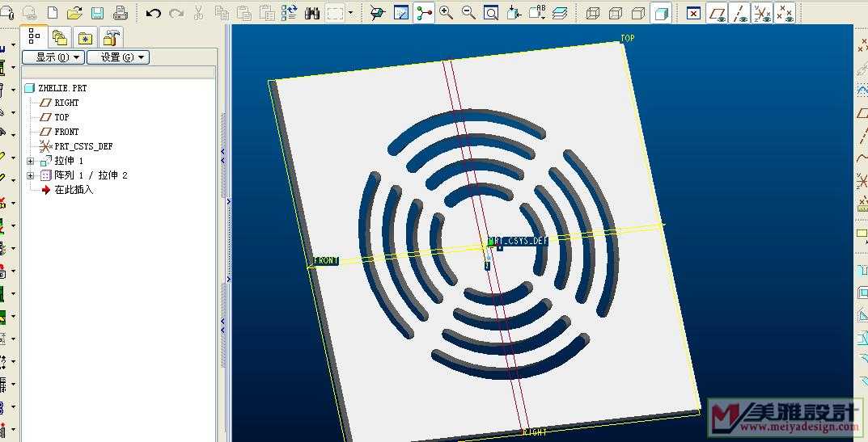
Task: Toggle coordinate systems display
Action: tap(784, 13)
